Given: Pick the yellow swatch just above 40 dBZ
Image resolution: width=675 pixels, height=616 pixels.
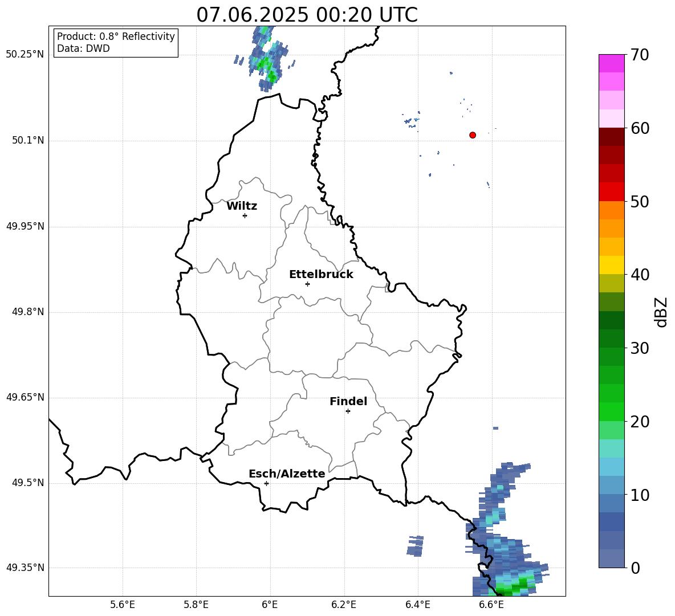Looking at the screenshot, I should 612,265.
